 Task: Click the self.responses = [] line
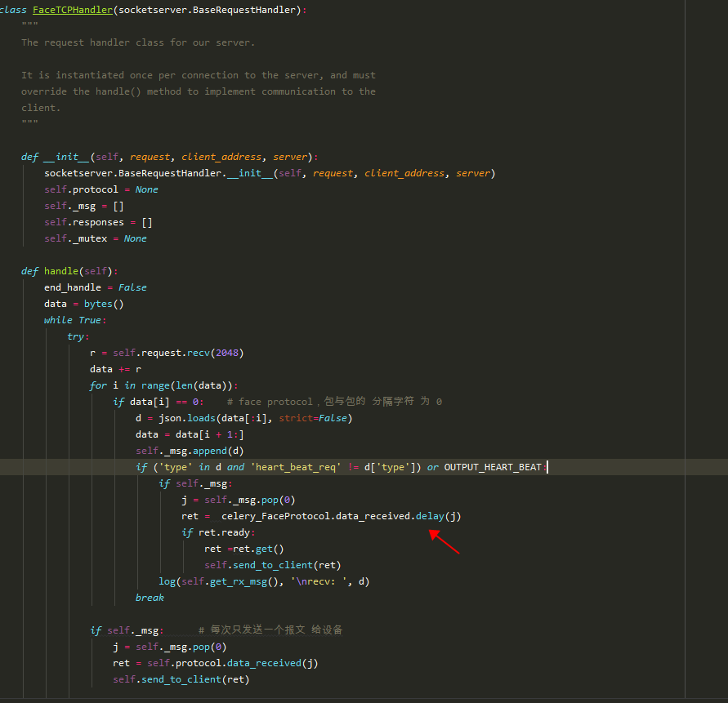(98, 222)
